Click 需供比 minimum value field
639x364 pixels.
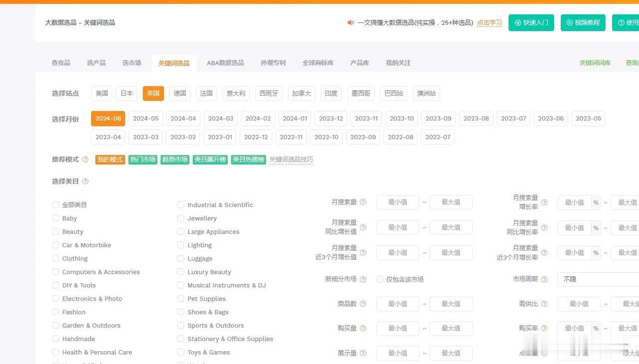(579, 304)
